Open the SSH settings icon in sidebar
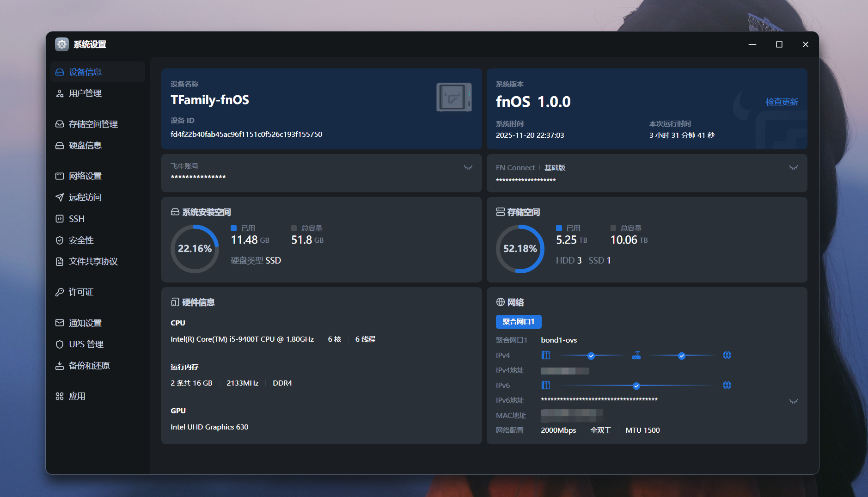 click(60, 219)
